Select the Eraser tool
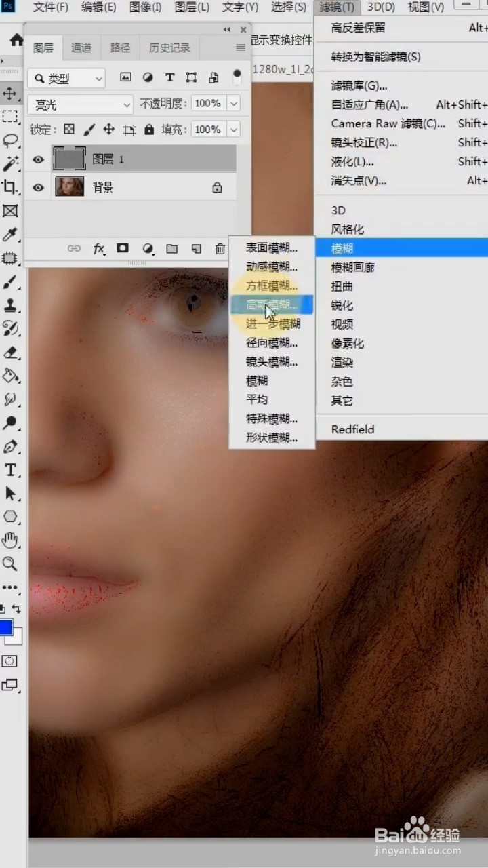Image resolution: width=488 pixels, height=868 pixels. (9, 353)
